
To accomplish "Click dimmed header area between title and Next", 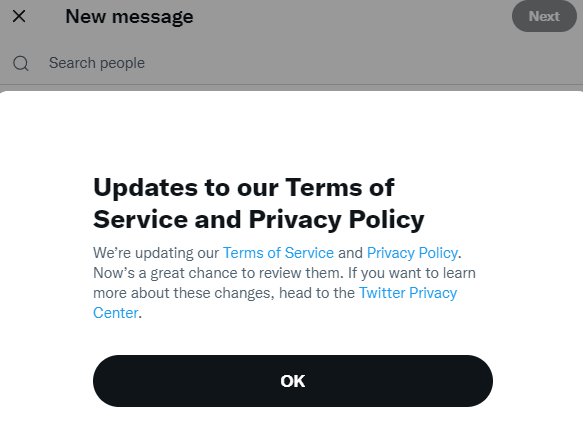I will click(353, 16).
